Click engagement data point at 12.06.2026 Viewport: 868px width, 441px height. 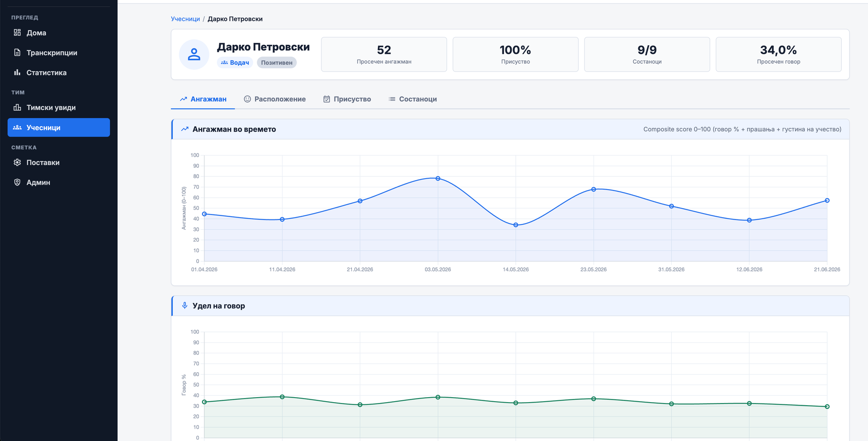pos(749,220)
